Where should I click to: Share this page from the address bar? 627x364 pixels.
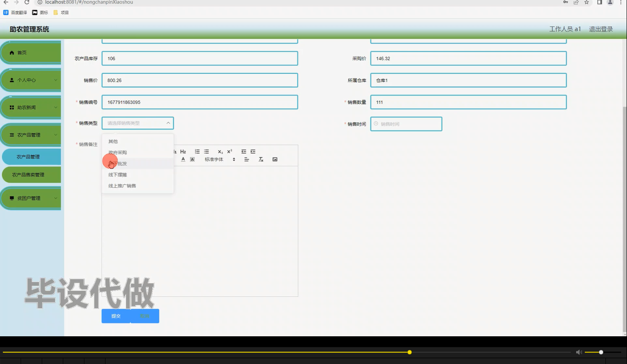click(576, 2)
